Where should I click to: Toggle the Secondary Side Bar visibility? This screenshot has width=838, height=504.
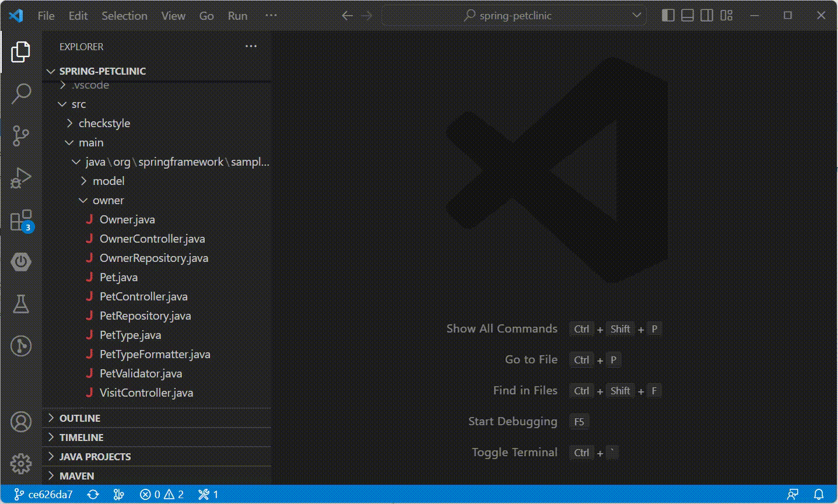coord(706,16)
